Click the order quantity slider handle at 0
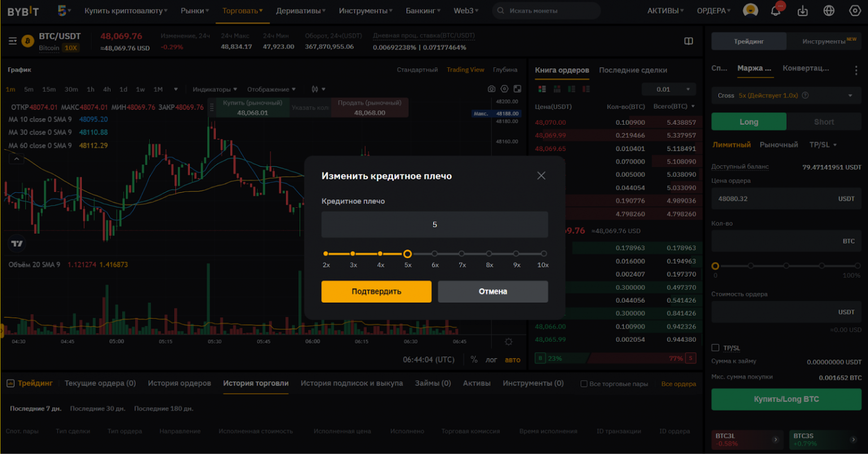Image resolution: width=868 pixels, height=454 pixels. [715, 266]
